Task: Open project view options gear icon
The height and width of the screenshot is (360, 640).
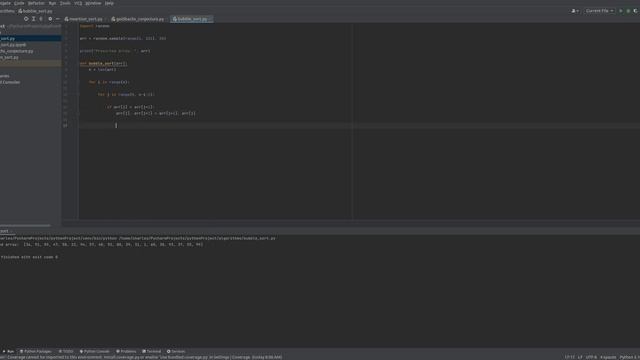Action: [x=50, y=19]
